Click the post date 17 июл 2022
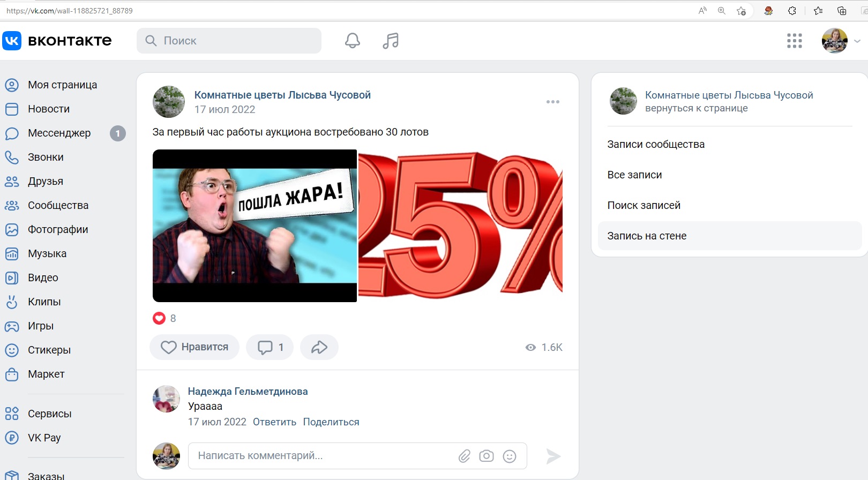868x480 pixels. [225, 109]
